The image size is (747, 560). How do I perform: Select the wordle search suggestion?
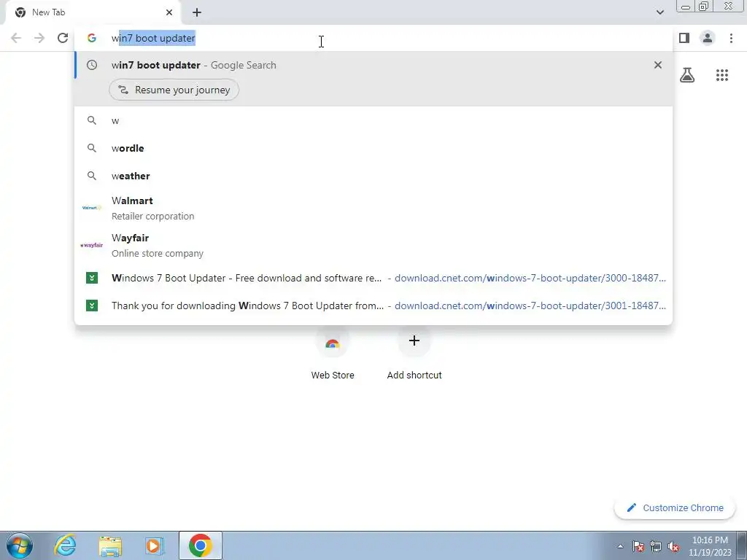point(373,148)
